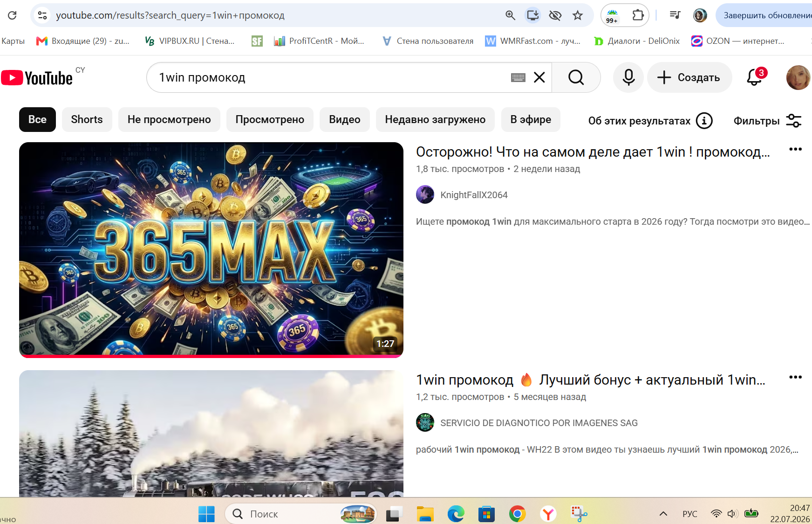Open KnightFallX2064 channel avatar
This screenshot has height=524, width=812.
coord(425,195)
